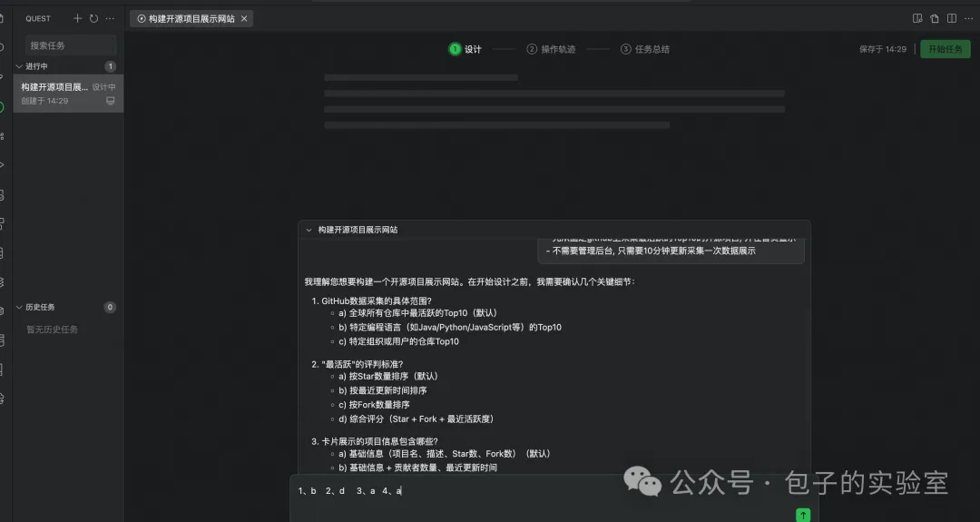Open the editor more-actions ellipsis at top right
The image size is (980, 522).
(x=969, y=19)
